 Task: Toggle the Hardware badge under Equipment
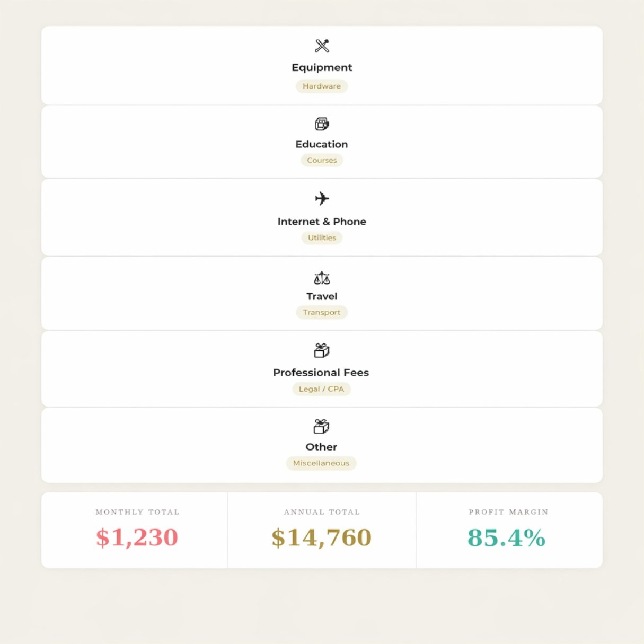click(x=322, y=86)
